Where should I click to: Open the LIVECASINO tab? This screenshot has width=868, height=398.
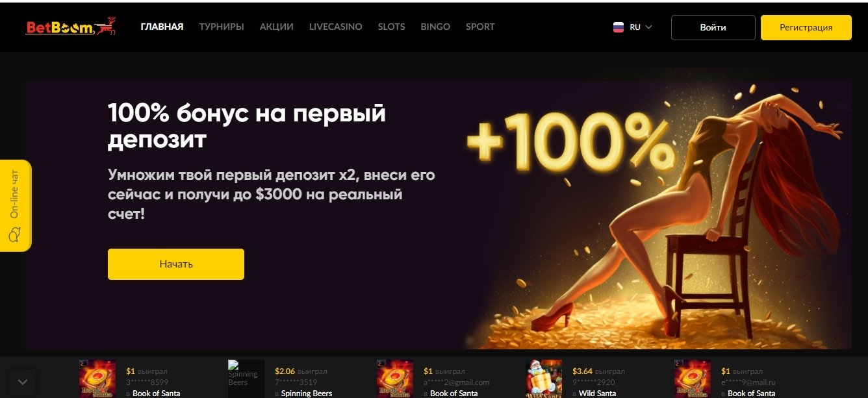pos(336,27)
